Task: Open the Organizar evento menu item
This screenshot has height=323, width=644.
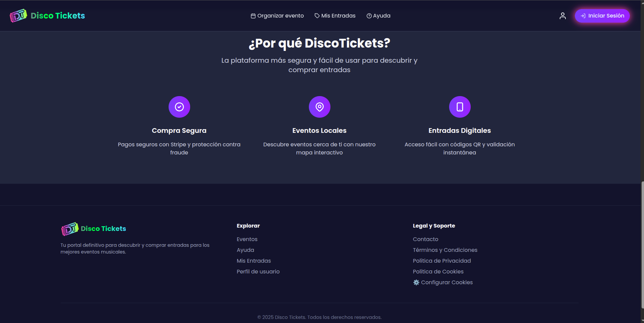Action: [280, 16]
